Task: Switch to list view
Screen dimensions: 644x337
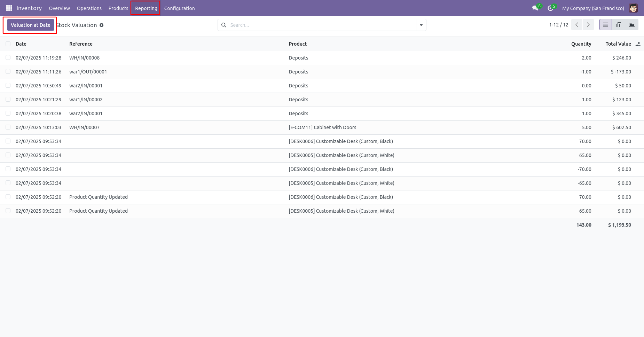Action: click(x=606, y=25)
